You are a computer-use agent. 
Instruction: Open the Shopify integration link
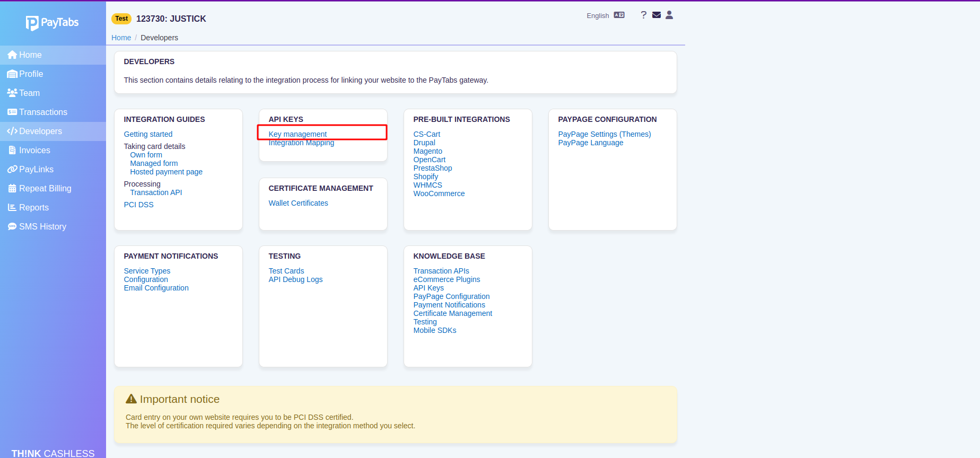click(426, 177)
